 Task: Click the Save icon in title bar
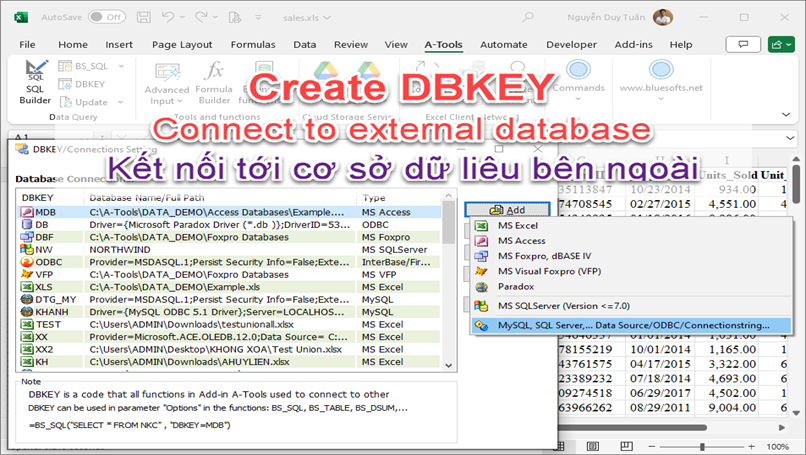(x=143, y=17)
